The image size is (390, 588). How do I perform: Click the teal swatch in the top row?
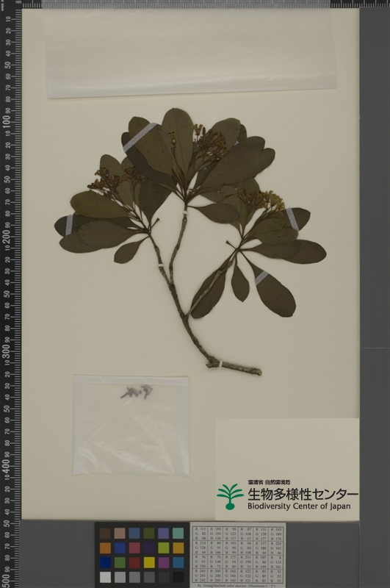coord(178,534)
